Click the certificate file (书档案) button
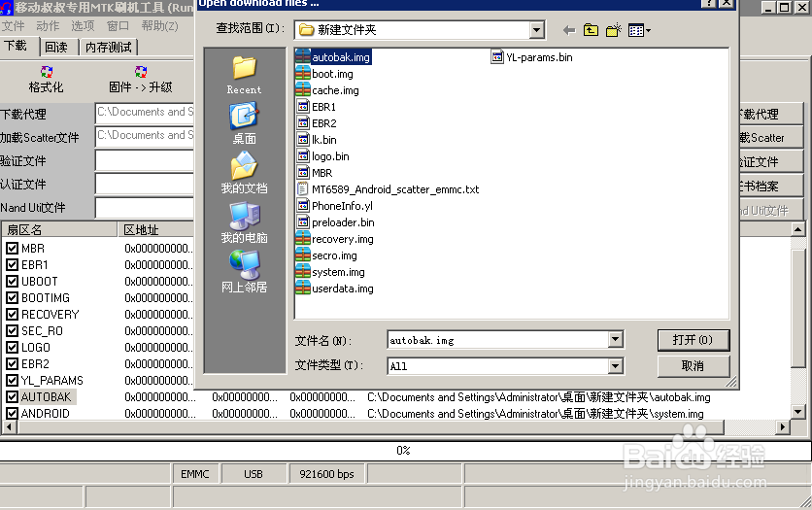 [x=771, y=186]
